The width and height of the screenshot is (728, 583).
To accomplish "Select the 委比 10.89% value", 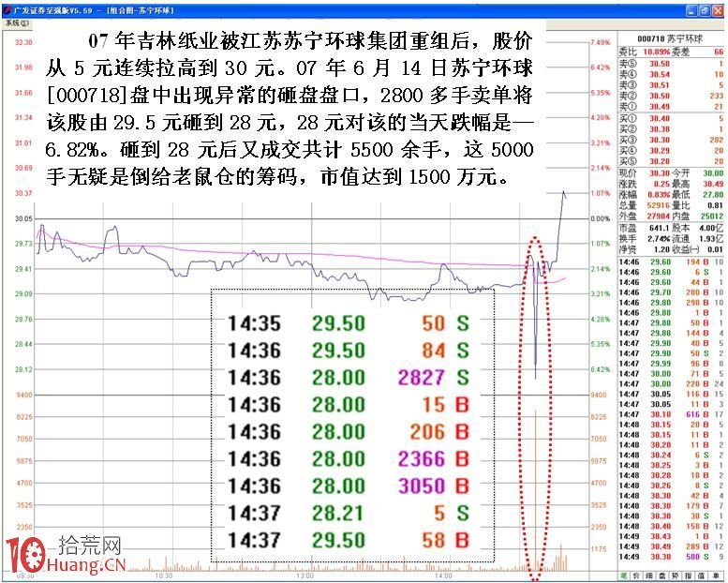I will tap(656, 52).
